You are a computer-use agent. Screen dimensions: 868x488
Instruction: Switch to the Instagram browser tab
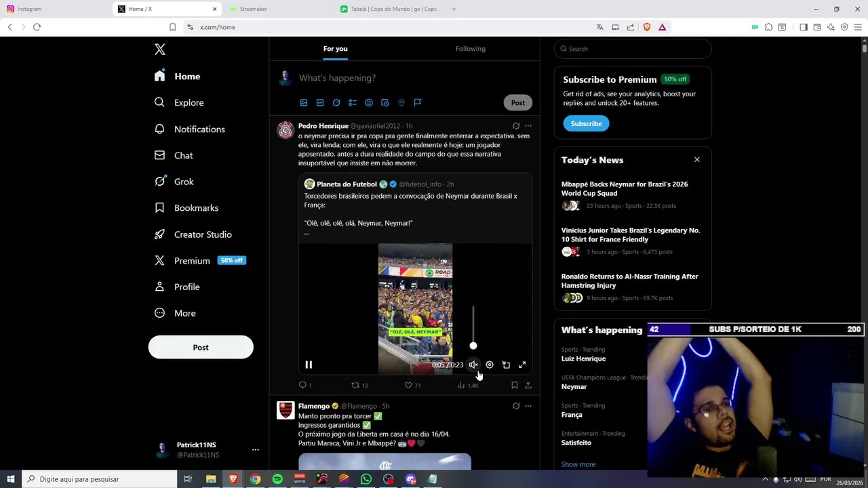coord(55,9)
